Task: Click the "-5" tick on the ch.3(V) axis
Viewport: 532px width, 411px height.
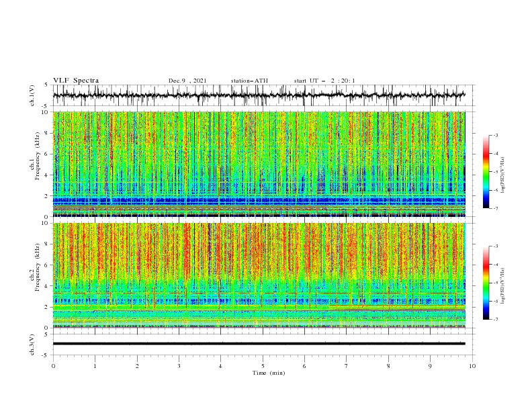Action: click(46, 355)
